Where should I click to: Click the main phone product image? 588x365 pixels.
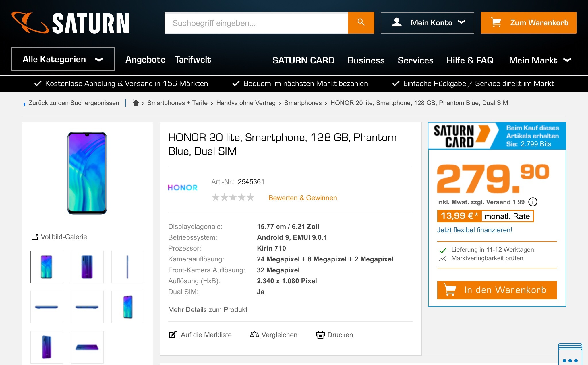[87, 173]
